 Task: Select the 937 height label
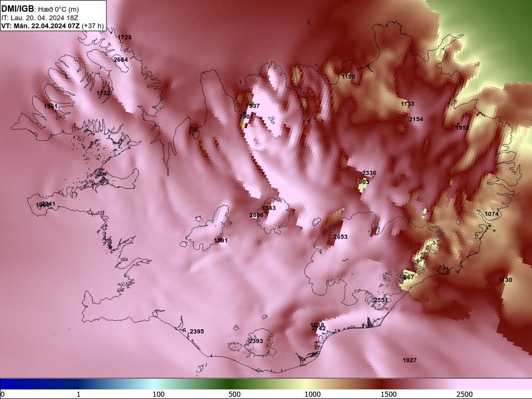(x=254, y=106)
